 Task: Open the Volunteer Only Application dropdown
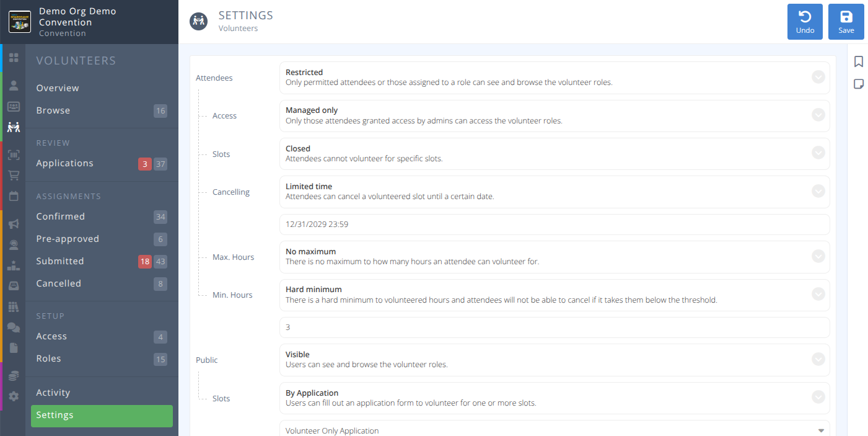pyautogui.click(x=555, y=429)
